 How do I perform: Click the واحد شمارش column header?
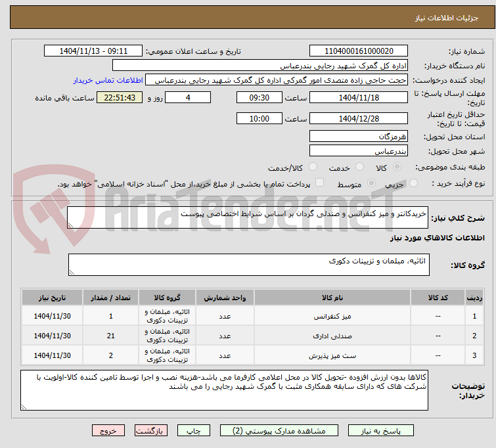[225, 298]
